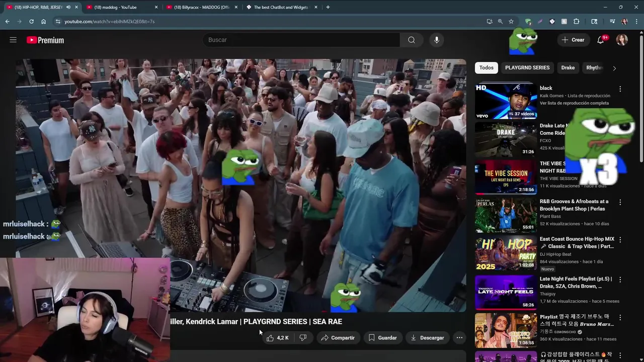The image size is (644, 362).
Task: Open the YouTube guide hamburger menu
Action: [13, 40]
